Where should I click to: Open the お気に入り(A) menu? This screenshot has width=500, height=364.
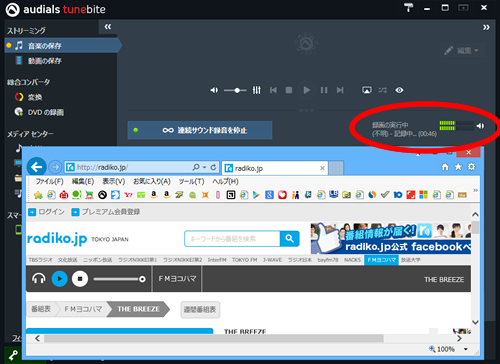152,181
